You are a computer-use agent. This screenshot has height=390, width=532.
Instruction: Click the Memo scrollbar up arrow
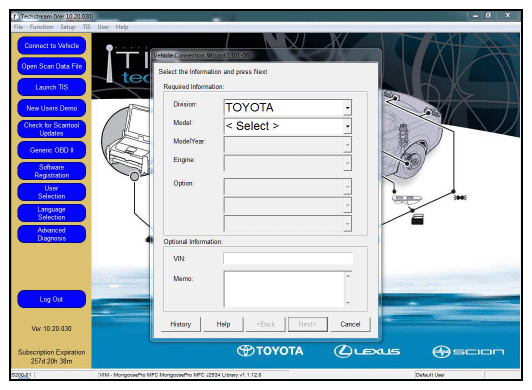pos(348,276)
